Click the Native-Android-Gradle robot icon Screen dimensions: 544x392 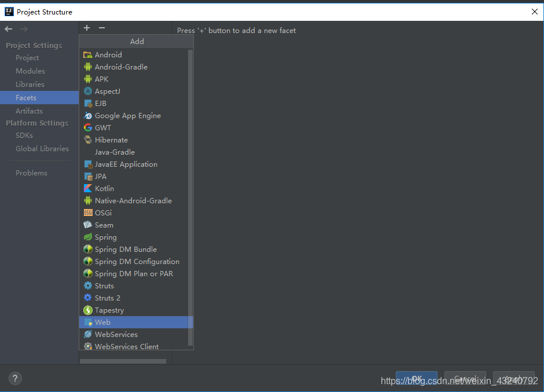click(88, 201)
